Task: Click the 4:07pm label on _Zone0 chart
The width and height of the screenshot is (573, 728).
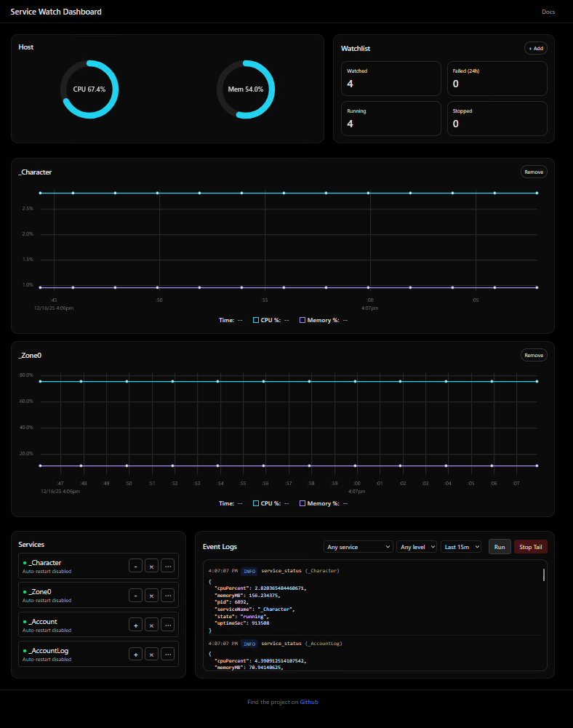Action: pos(356,491)
